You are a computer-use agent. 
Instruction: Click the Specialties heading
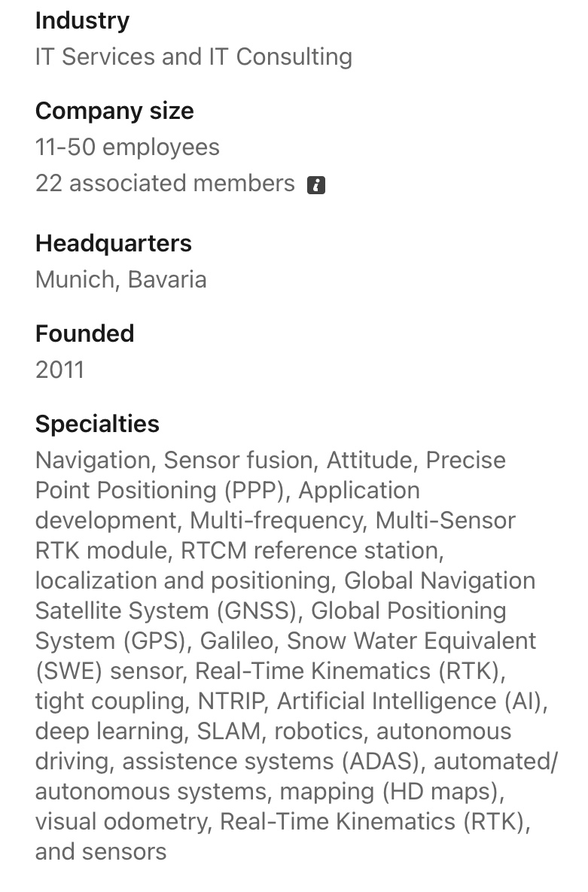[97, 424]
